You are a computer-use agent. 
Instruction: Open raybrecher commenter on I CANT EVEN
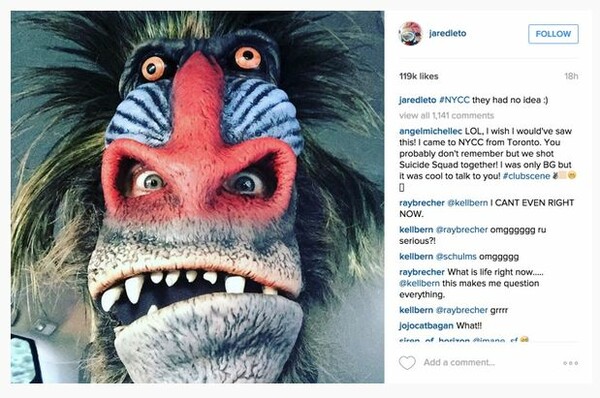pyautogui.click(x=422, y=203)
